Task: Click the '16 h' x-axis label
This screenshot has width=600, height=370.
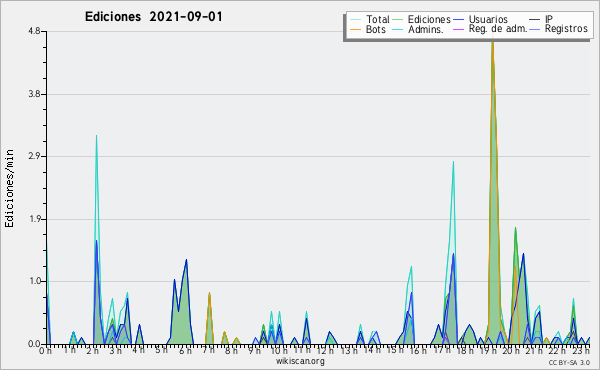Action: [x=417, y=350]
